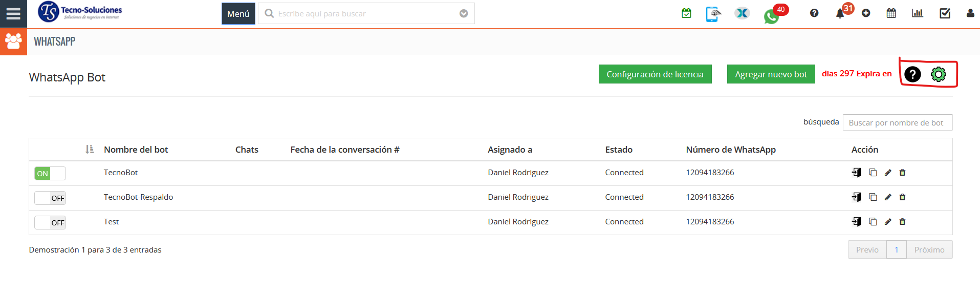Open the hamburger sidebar menu
Image resolution: width=980 pixels, height=293 pixels.
(x=13, y=14)
